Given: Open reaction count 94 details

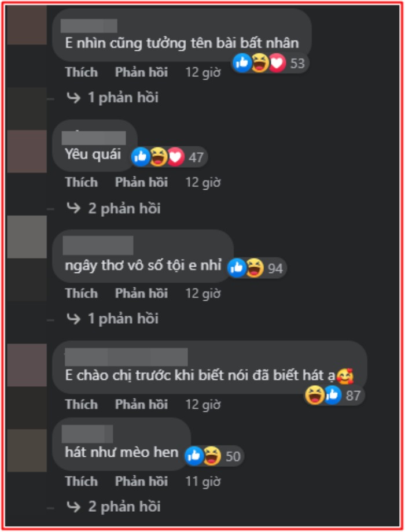Looking at the screenshot, I should [275, 269].
